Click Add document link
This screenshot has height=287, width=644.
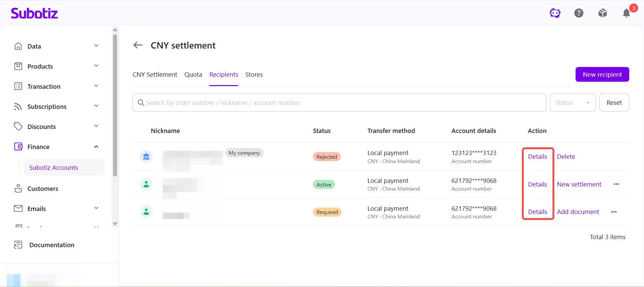tap(578, 212)
